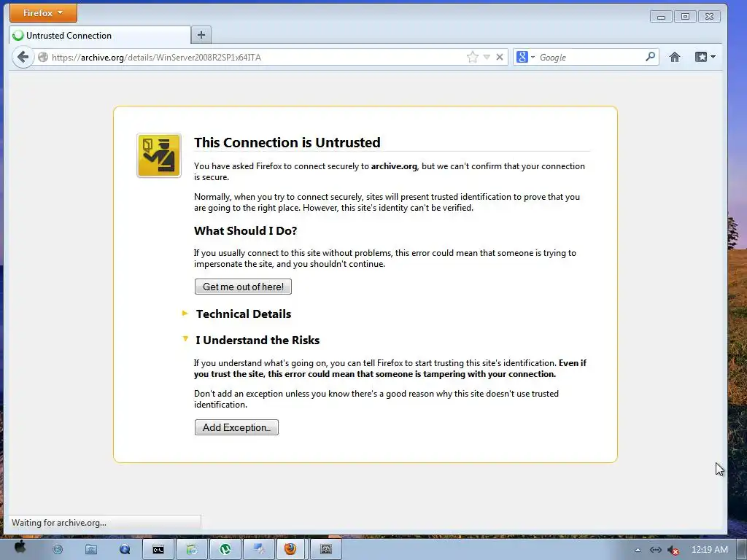Click the Add Exception button
The height and width of the screenshot is (560, 747).
pos(236,427)
